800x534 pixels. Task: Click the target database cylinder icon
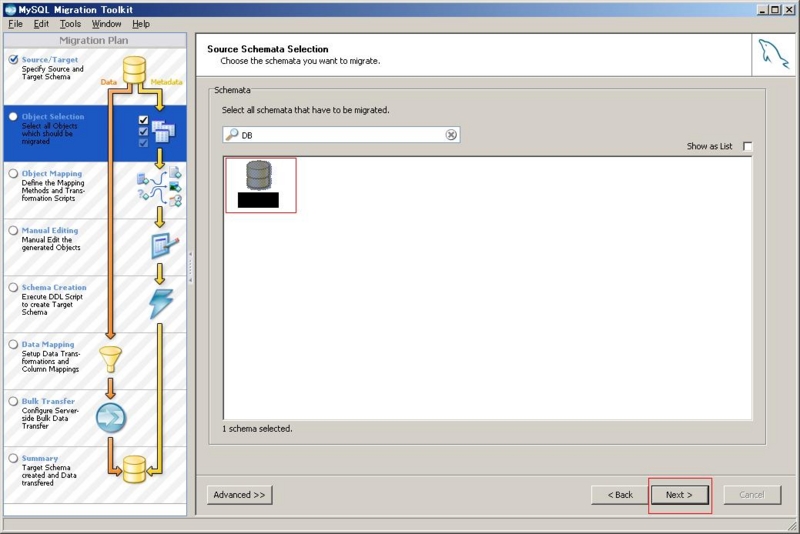134,469
